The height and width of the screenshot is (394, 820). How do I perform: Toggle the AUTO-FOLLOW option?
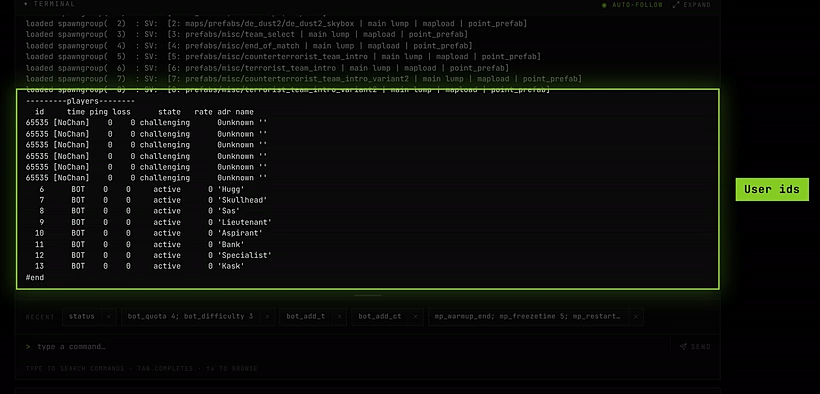pyautogui.click(x=632, y=5)
